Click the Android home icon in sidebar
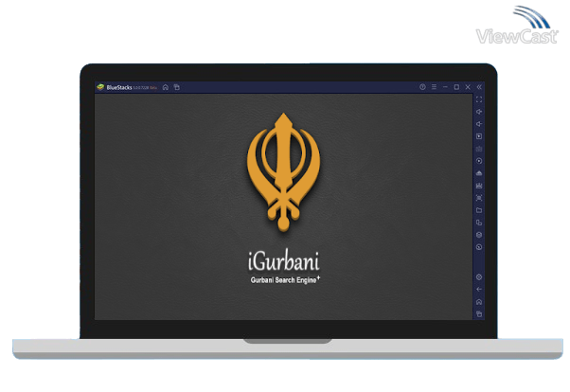Viewport: 570px width, 392px height. point(479,302)
